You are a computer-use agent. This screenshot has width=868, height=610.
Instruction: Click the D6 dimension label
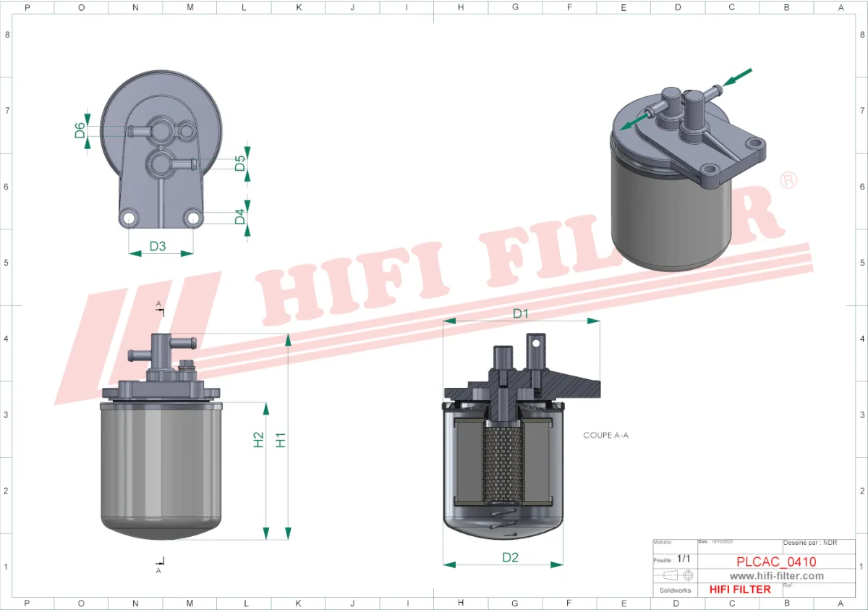(x=80, y=130)
